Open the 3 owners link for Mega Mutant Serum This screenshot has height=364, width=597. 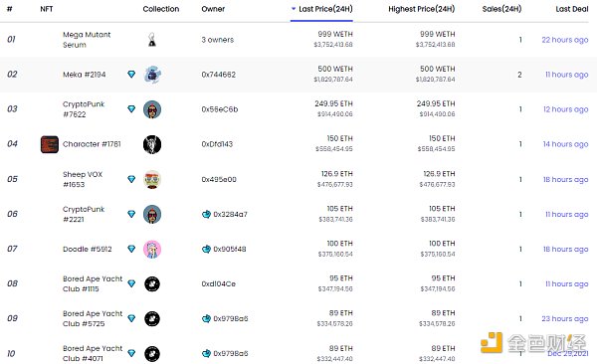[217, 40]
